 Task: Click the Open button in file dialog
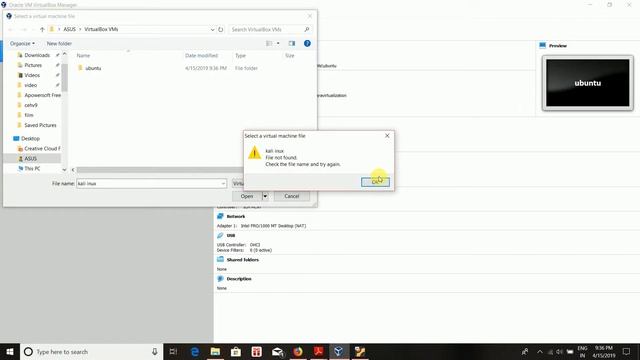[x=247, y=196]
